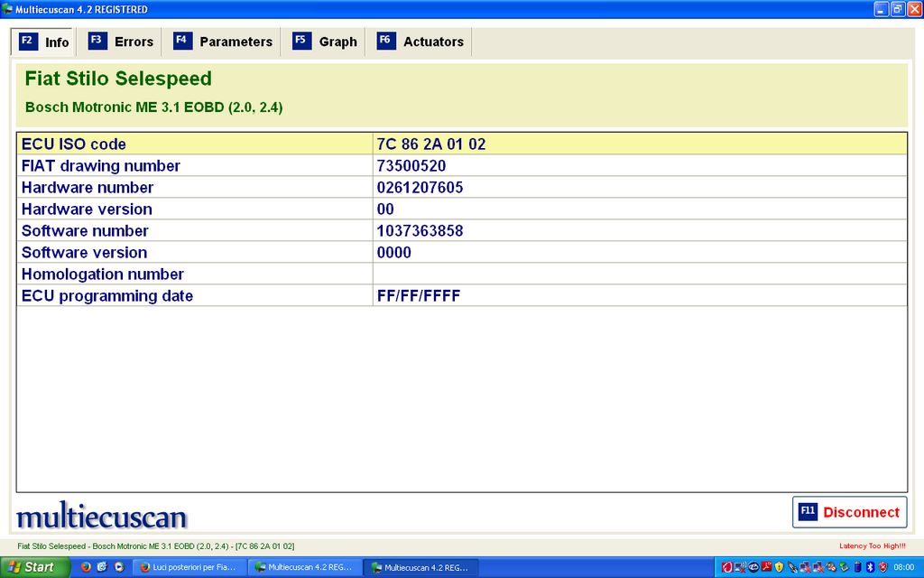Click the Multiecuscan title bar icon
924x578 pixels.
[x=7, y=9]
